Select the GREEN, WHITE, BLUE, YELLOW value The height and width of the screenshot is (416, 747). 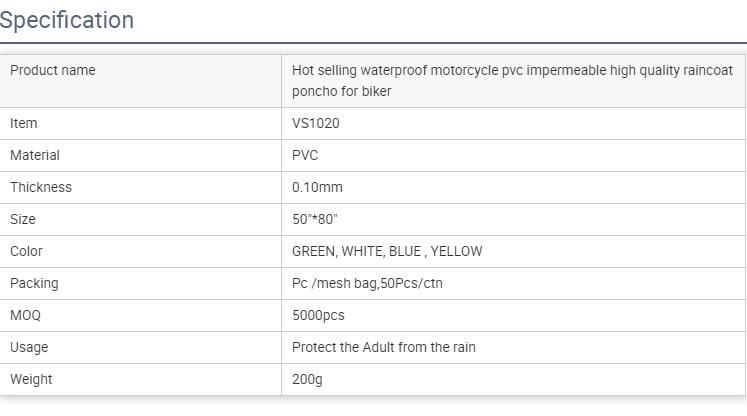387,251
